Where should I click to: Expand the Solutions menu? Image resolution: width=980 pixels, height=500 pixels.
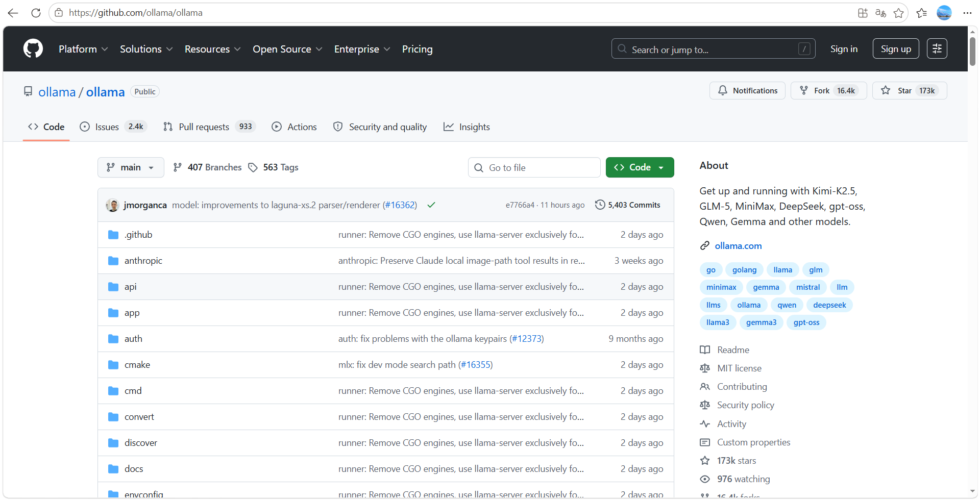pyautogui.click(x=146, y=49)
